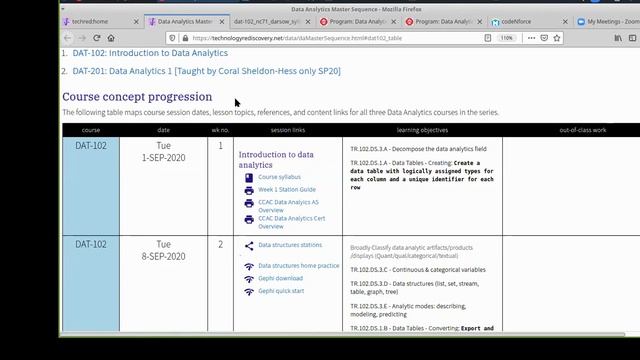The width and height of the screenshot is (640, 360).
Task: Reload the current page
Action: [97, 38]
